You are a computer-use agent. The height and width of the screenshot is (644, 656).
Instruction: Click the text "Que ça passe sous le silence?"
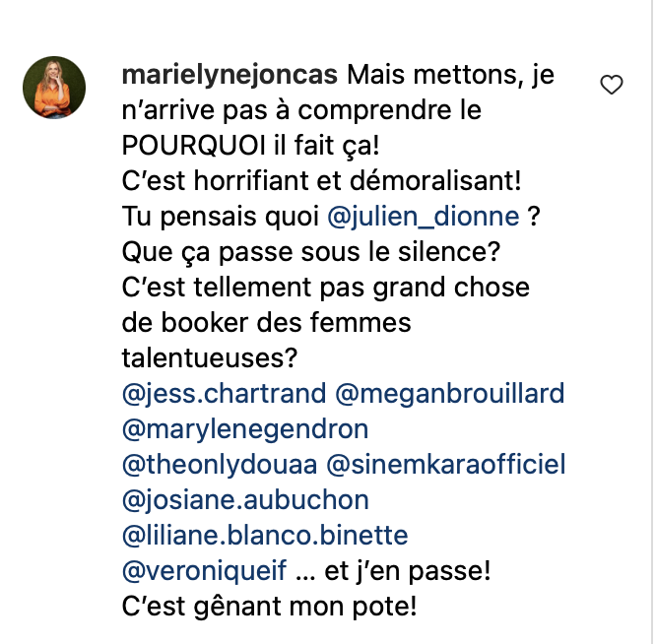[311, 252]
